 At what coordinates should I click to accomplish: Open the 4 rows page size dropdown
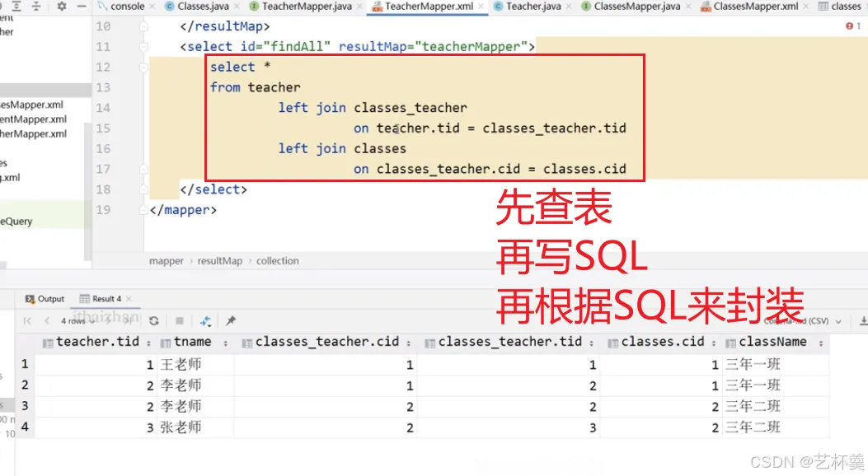tap(77, 320)
